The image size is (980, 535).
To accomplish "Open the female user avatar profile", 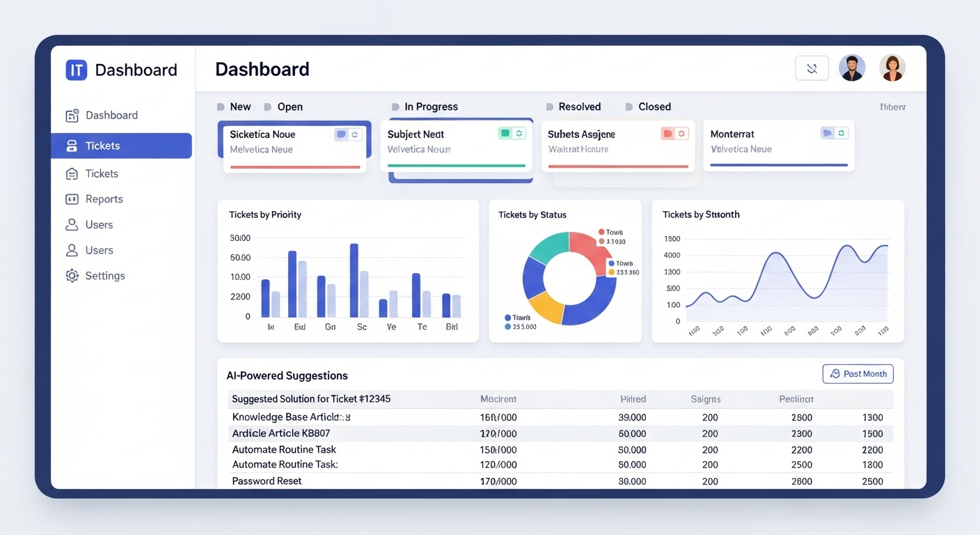I will tap(892, 68).
